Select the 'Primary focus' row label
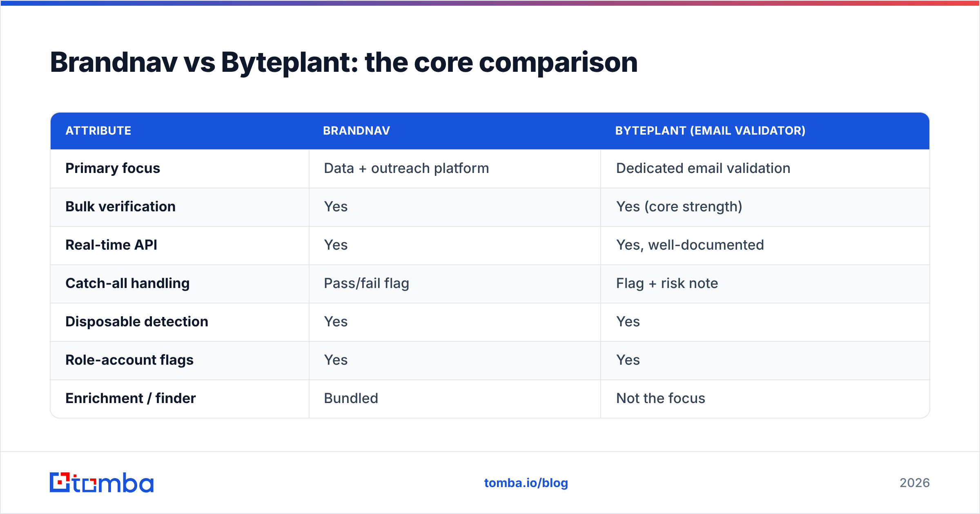The width and height of the screenshot is (980, 514). click(113, 168)
